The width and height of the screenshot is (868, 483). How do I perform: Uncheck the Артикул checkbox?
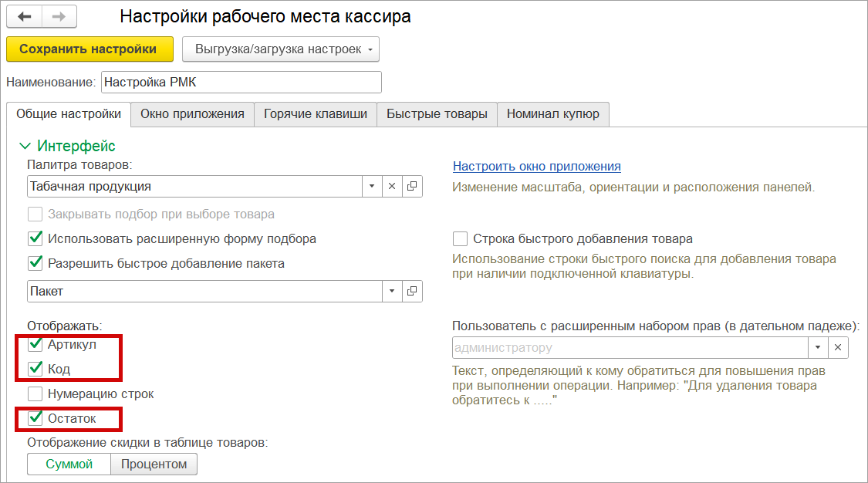pos(35,344)
